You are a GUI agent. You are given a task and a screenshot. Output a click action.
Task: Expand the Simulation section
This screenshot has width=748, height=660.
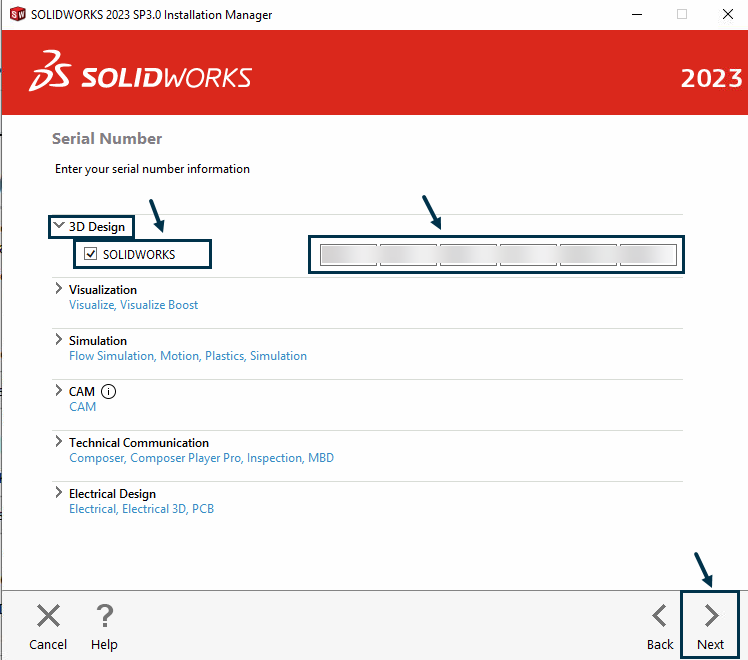59,339
